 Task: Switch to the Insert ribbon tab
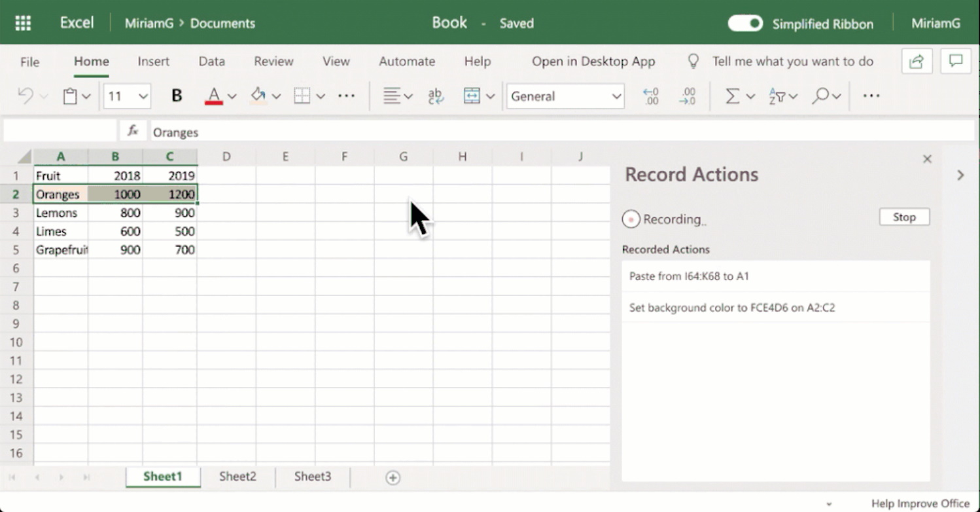[153, 61]
